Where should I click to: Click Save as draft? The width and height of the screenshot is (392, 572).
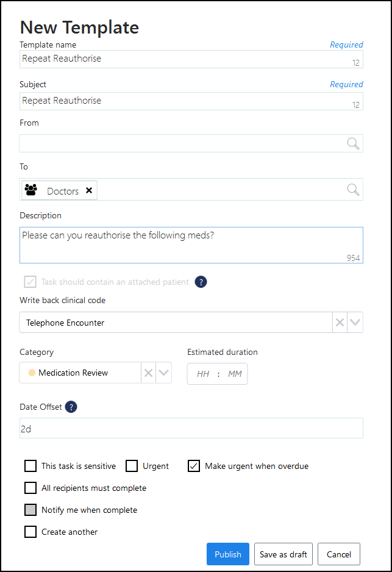(283, 554)
